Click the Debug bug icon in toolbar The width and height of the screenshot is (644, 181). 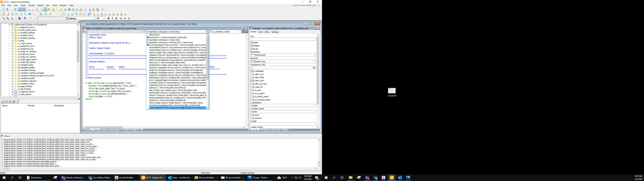[86, 10]
